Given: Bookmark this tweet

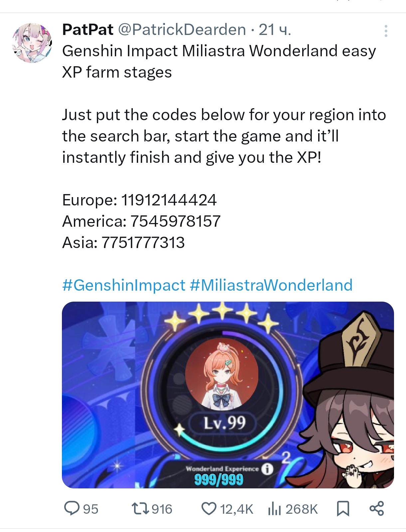Looking at the screenshot, I should pos(343,509).
